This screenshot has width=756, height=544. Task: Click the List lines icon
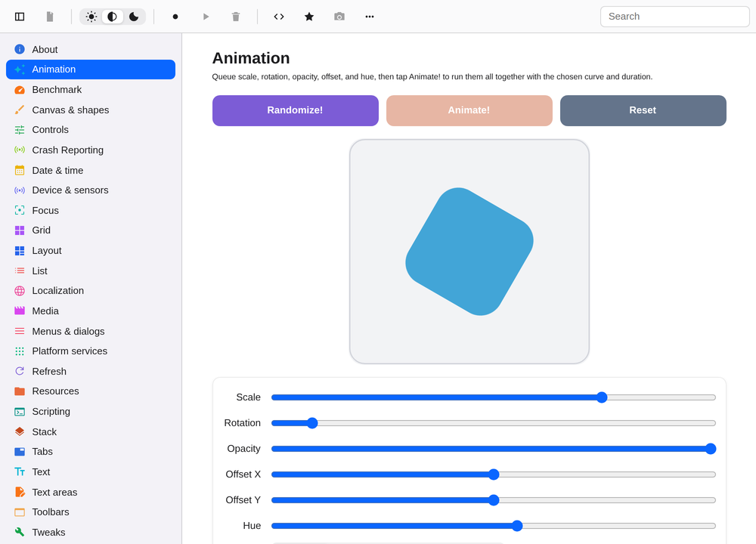click(x=20, y=270)
